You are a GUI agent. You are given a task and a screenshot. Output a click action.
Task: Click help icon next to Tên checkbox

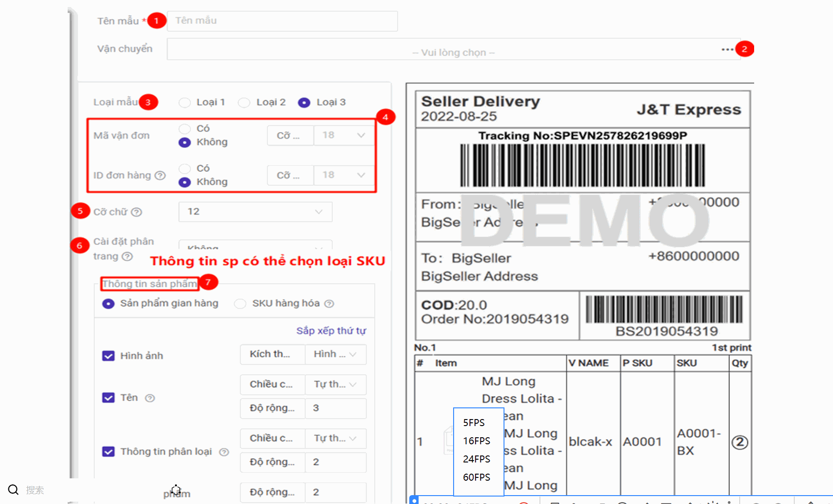[150, 398]
